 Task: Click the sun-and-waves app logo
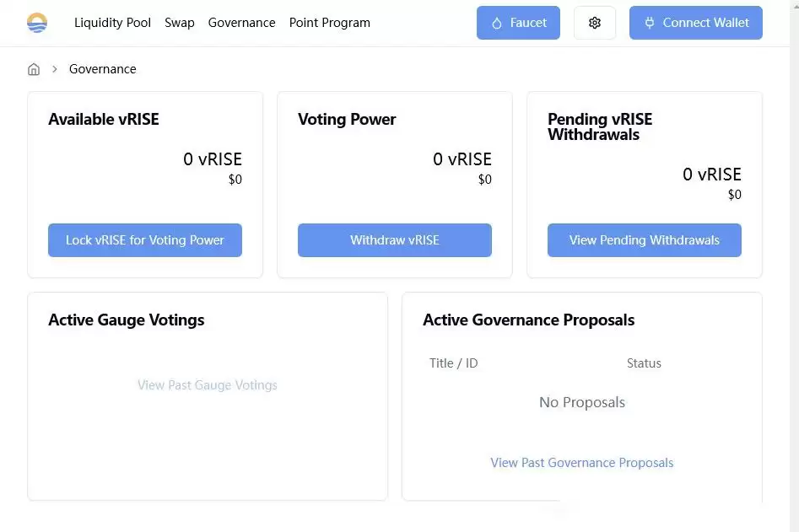coord(37,23)
